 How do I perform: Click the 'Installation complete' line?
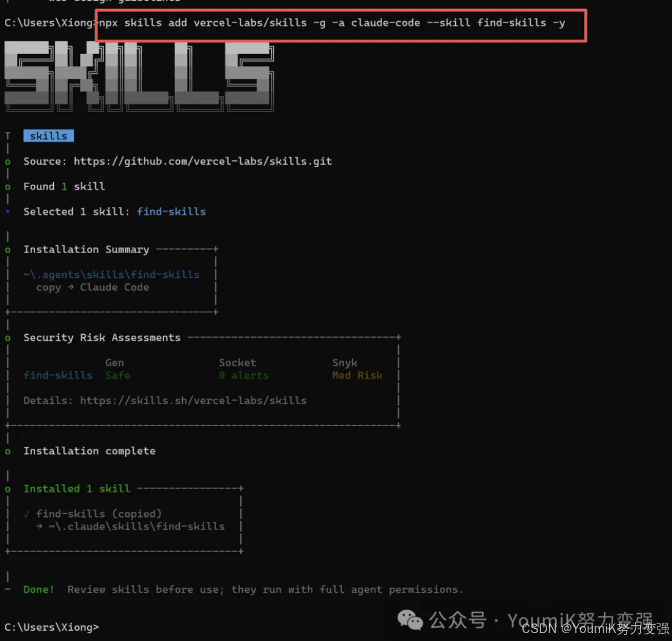tap(90, 451)
